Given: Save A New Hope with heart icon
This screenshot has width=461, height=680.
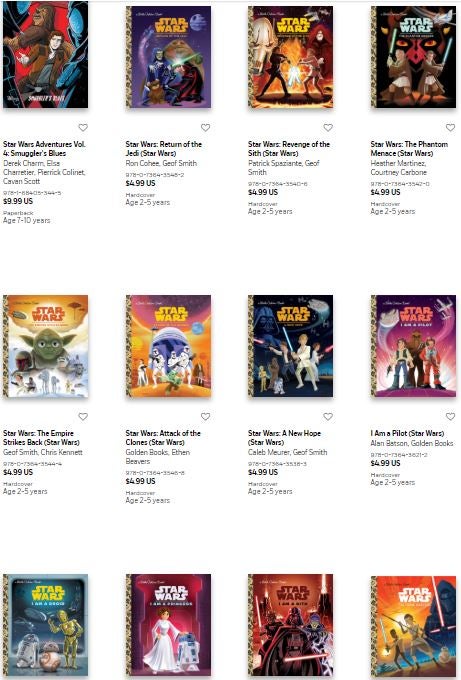Looking at the screenshot, I should coord(328,416).
